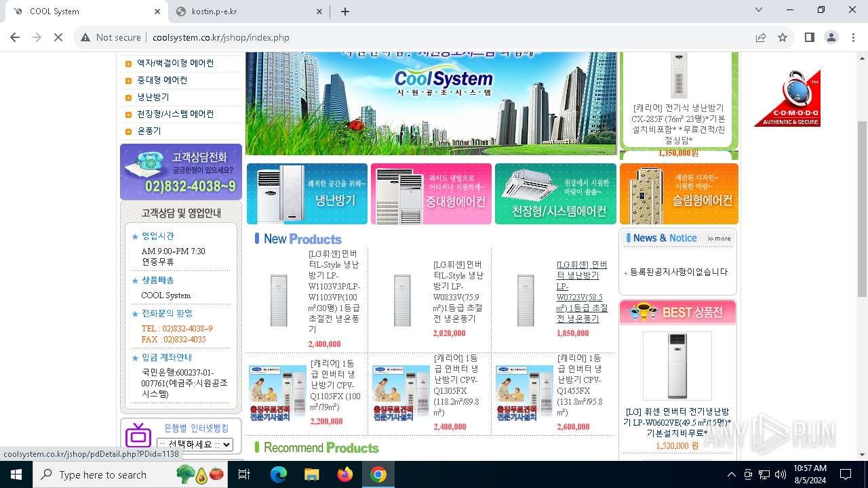
Task: Click the 냉난방기 category banner
Action: [307, 194]
